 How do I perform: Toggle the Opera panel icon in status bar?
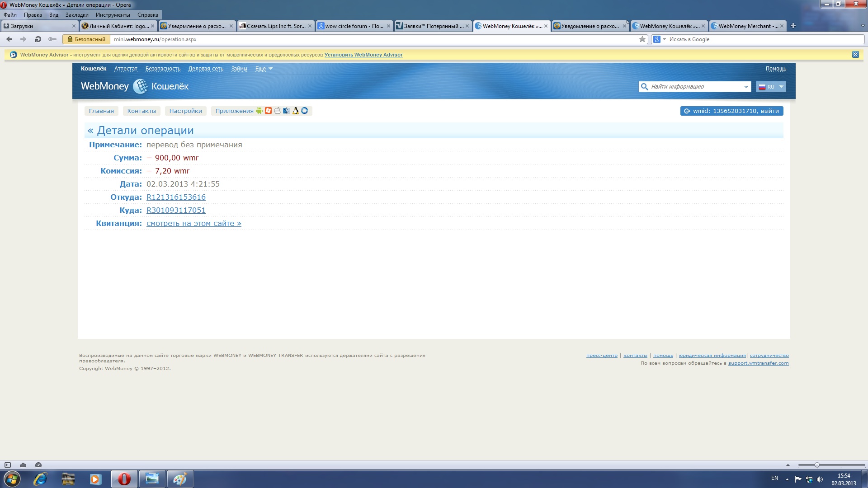[8, 465]
